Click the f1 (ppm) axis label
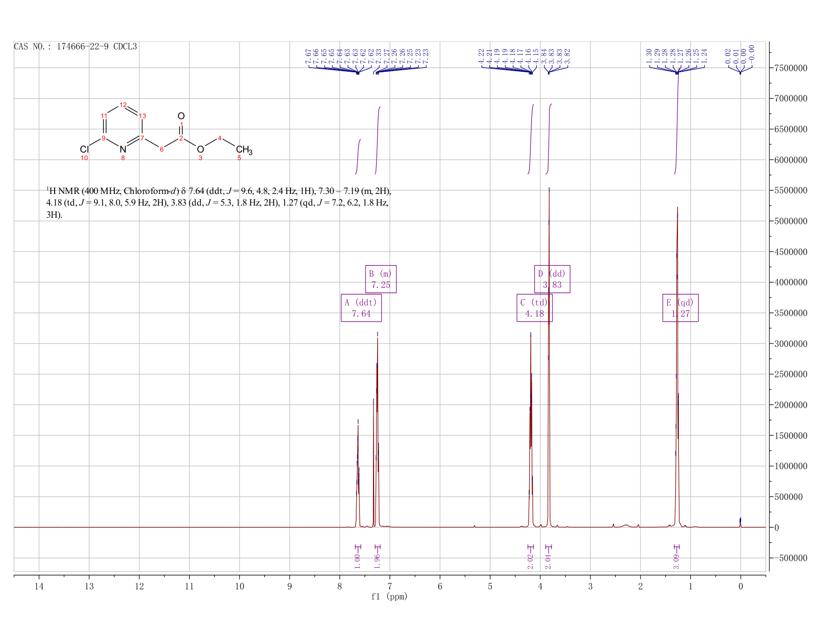Screen dimensions: 834x644 tap(389, 597)
